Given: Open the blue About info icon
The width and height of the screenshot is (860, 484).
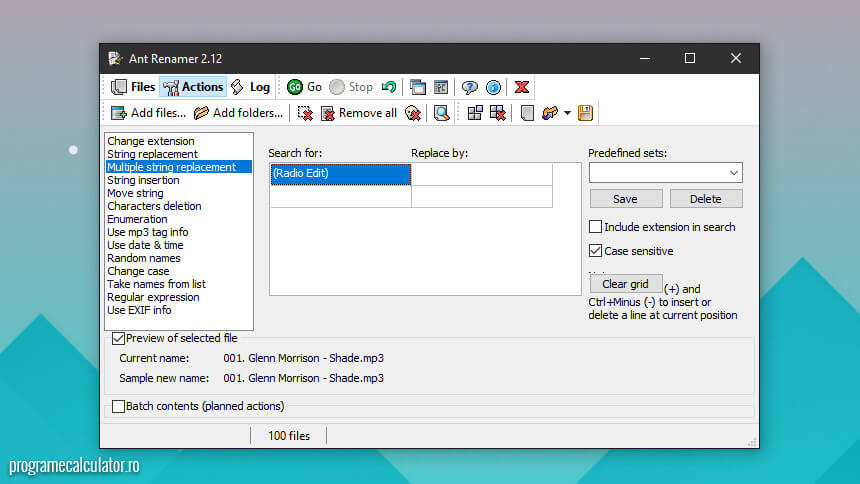Looking at the screenshot, I should pos(493,87).
